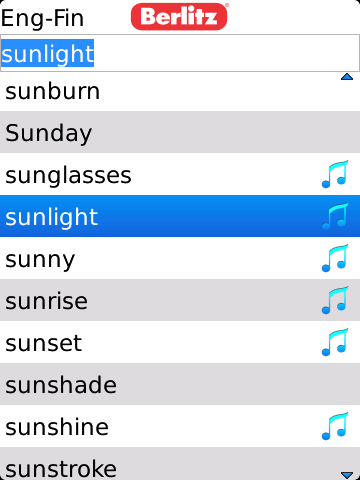Play audio pronunciation for sunset

click(x=335, y=342)
